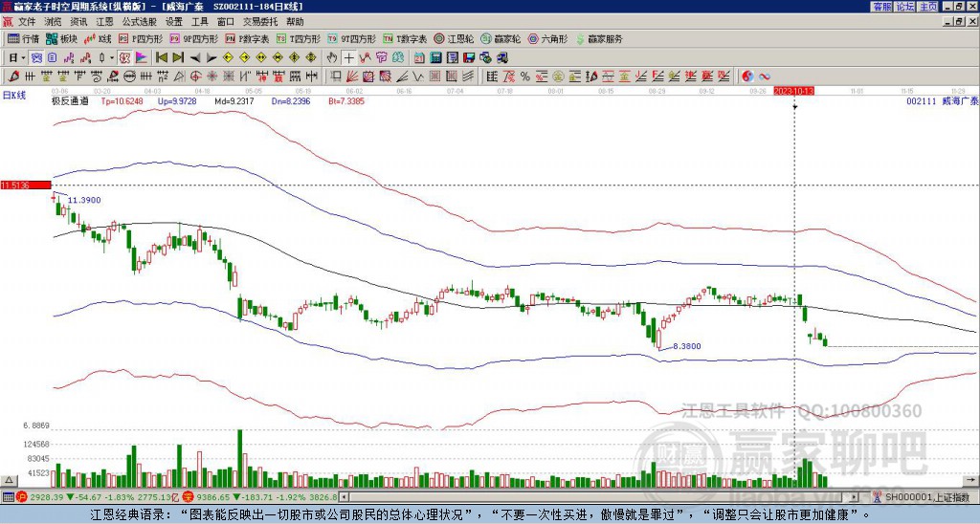The width and height of the screenshot is (980, 524).
Task: Open the 设置 menu
Action: click(174, 22)
